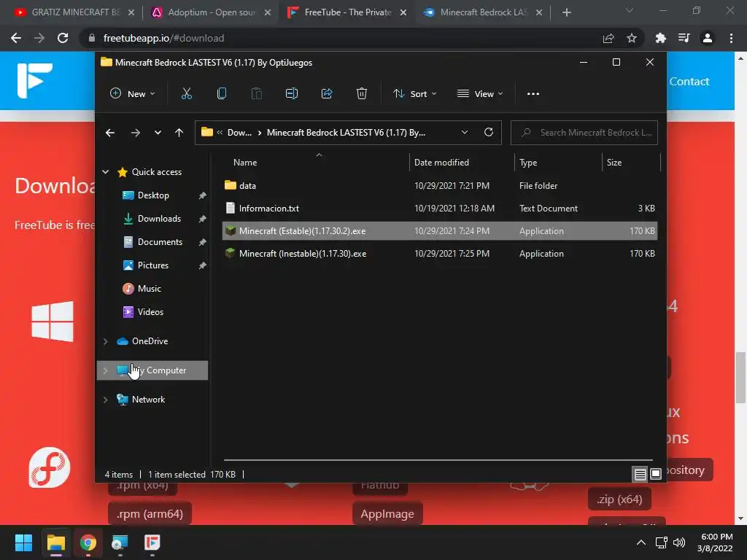Switch to details view icon in status bar
Image resolution: width=747 pixels, height=560 pixels.
click(640, 474)
